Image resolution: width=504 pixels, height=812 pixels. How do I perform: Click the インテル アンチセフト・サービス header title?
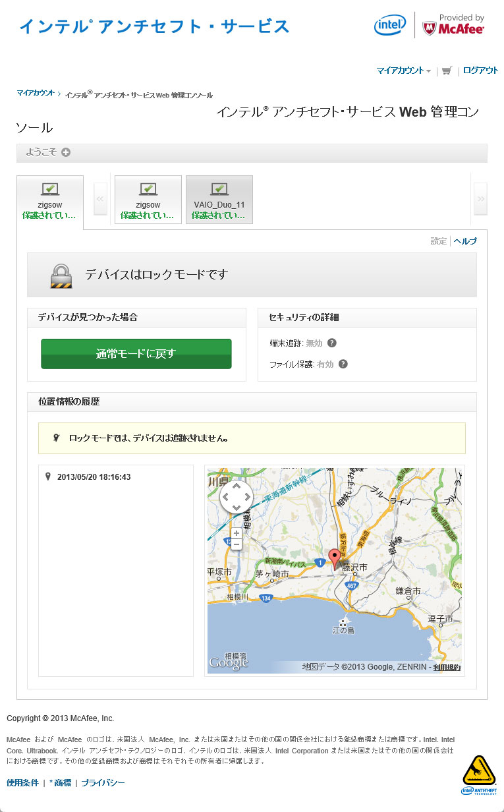[154, 26]
